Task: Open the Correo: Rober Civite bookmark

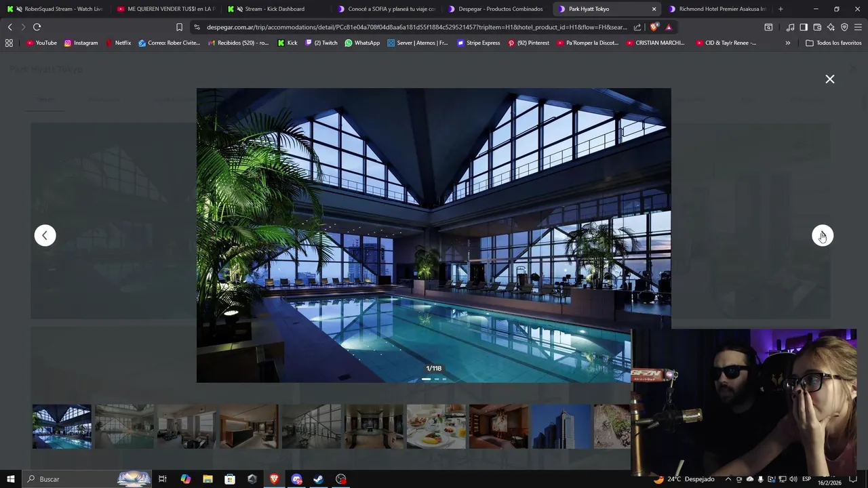Action: [x=169, y=43]
